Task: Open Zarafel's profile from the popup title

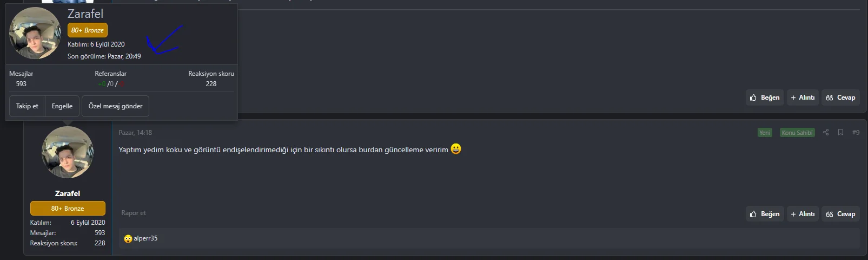Action: click(x=85, y=14)
